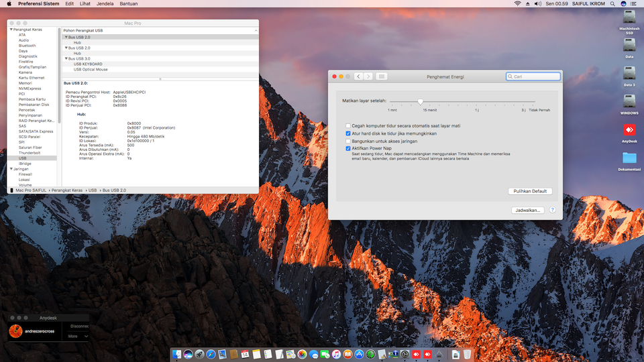The height and width of the screenshot is (362, 644).
Task: Open System Information chip icon in Dock
Action: [x=394, y=354]
